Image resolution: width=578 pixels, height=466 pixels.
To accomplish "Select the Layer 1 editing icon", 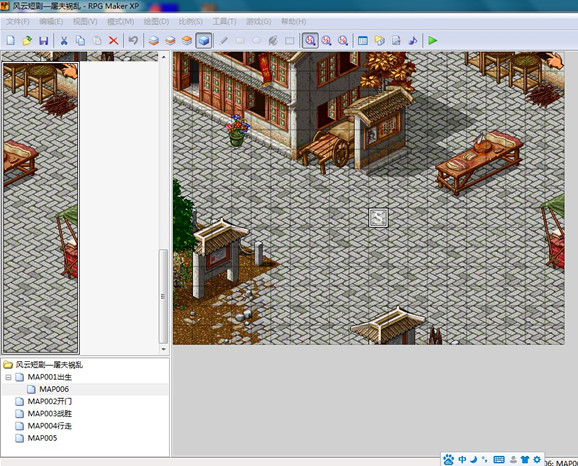I will point(154,40).
